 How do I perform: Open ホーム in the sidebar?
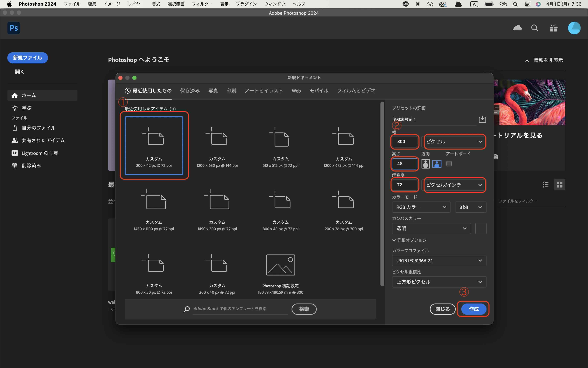click(42, 95)
